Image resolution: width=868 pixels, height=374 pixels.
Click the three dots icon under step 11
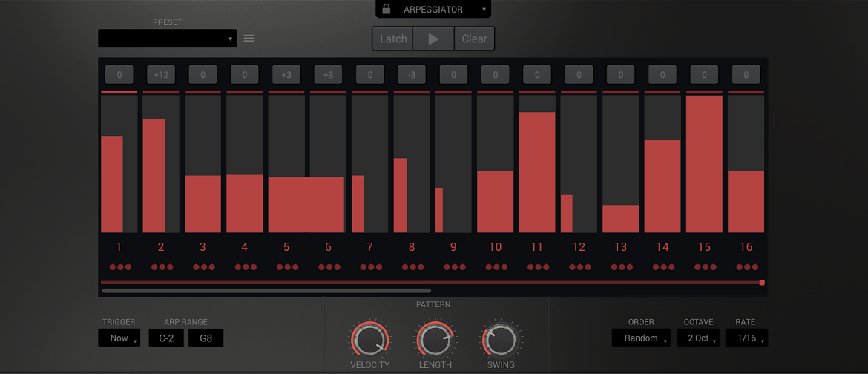pos(538,267)
